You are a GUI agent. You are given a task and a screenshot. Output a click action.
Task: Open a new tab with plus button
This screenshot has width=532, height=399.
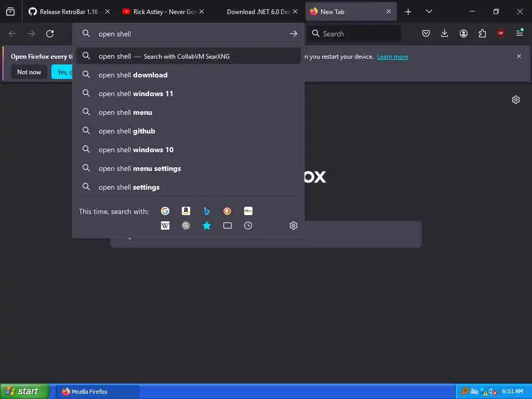(x=408, y=12)
